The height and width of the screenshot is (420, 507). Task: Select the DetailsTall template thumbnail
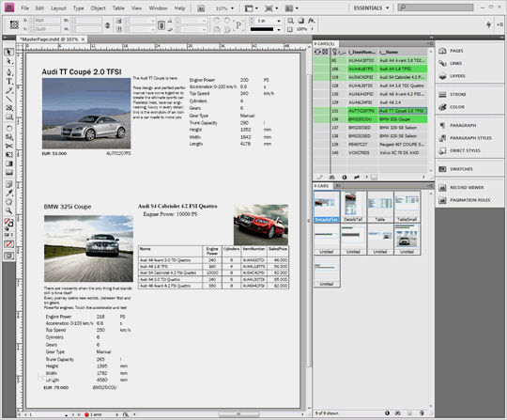(353, 207)
